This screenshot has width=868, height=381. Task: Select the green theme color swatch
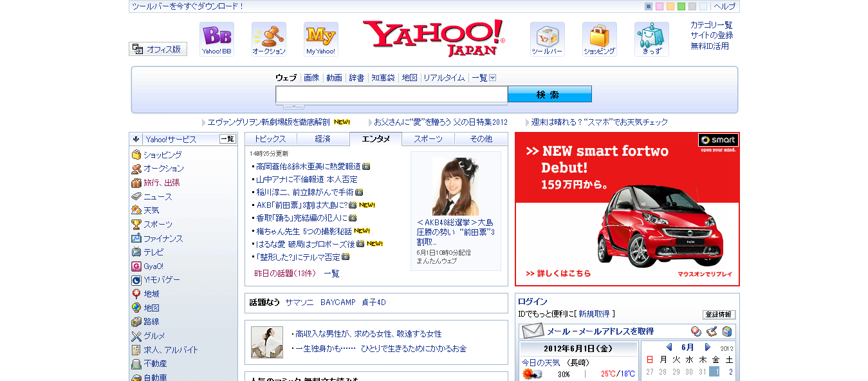click(x=681, y=6)
